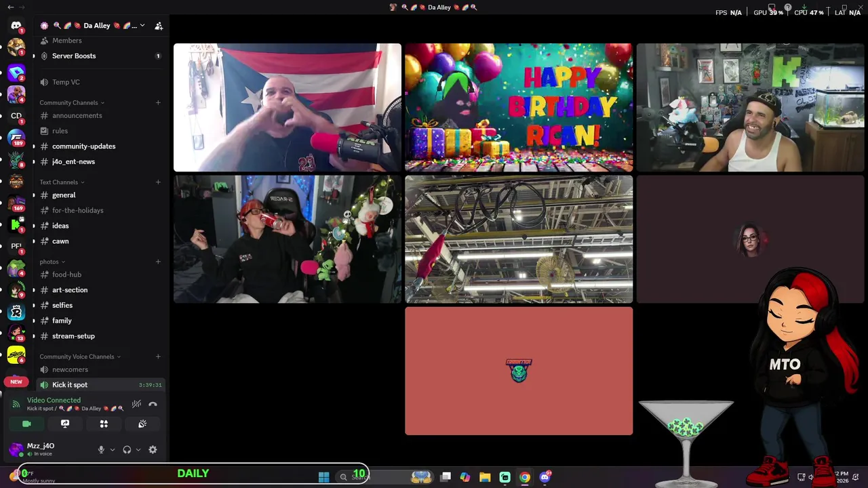The height and width of the screenshot is (488, 868).
Task: Go back with the left arrow
Action: [10, 7]
